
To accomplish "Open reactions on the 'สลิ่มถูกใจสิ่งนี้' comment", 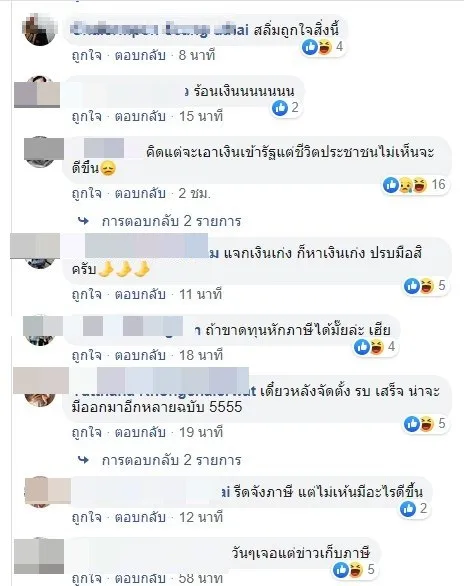I will tap(323, 47).
